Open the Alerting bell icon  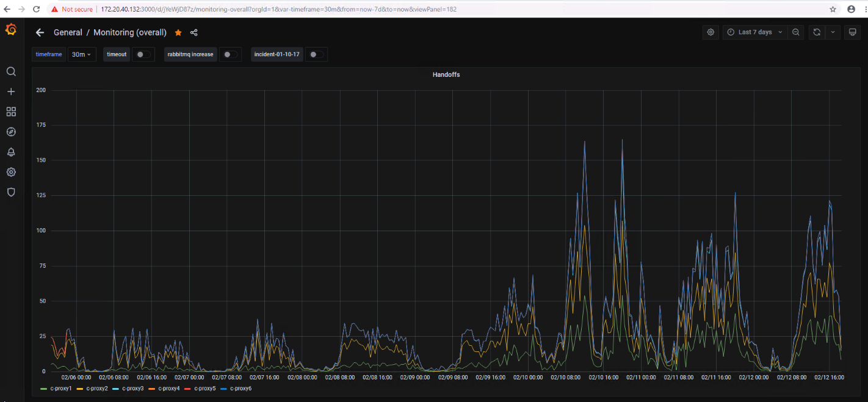[x=11, y=152]
